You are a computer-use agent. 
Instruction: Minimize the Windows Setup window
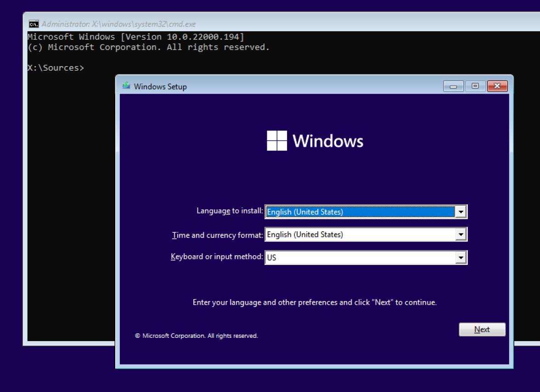click(x=453, y=86)
